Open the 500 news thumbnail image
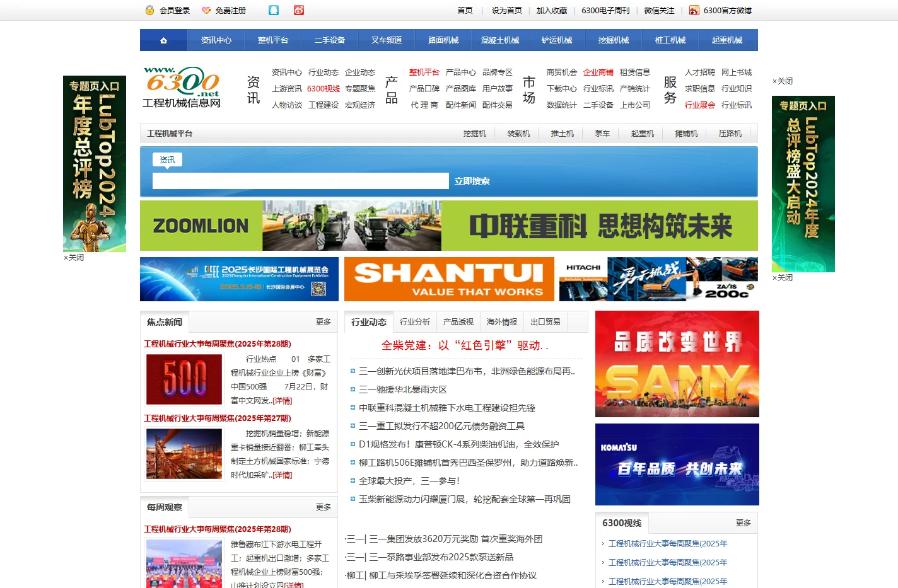 click(x=184, y=379)
